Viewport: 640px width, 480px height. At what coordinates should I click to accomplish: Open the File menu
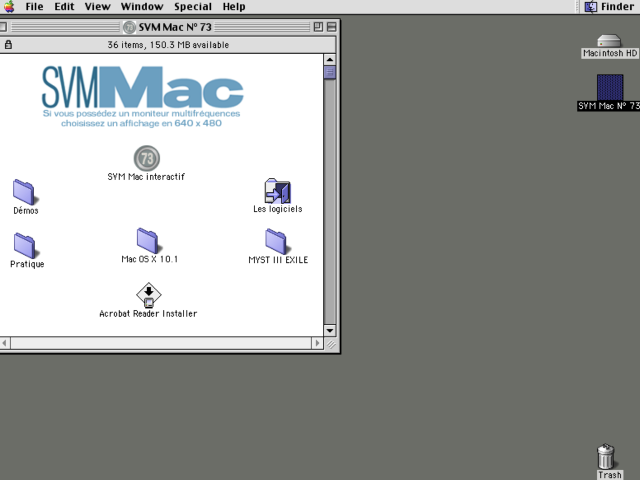[x=34, y=7]
